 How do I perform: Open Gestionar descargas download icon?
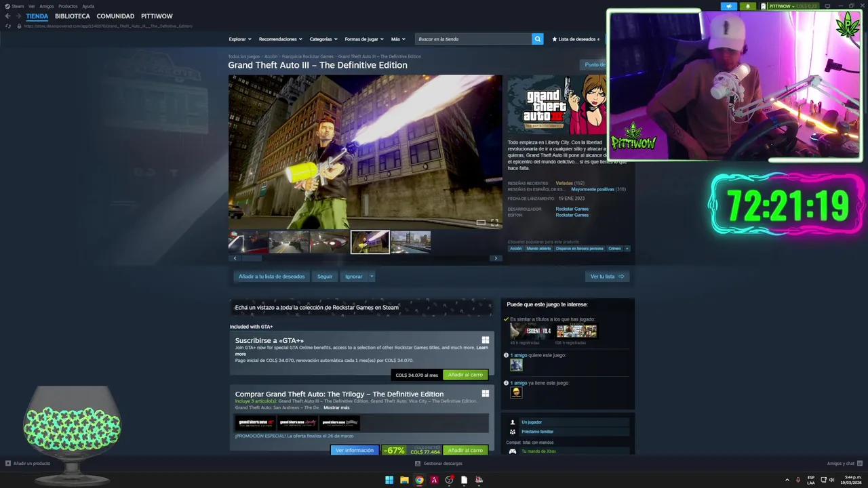coord(418,464)
